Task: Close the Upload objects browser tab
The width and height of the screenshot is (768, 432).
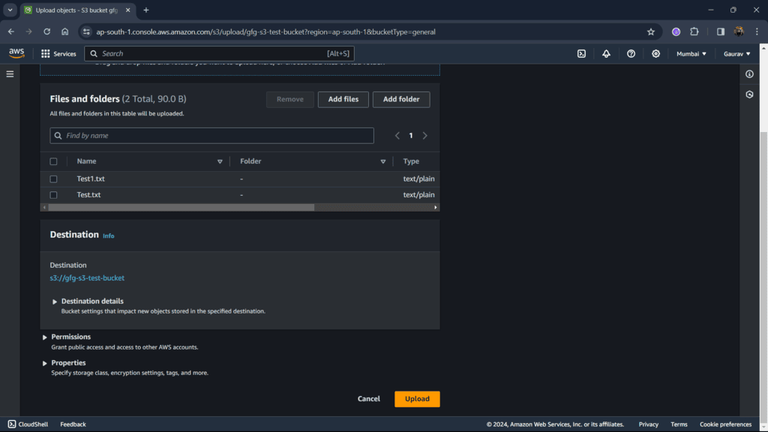Action: coord(128,10)
